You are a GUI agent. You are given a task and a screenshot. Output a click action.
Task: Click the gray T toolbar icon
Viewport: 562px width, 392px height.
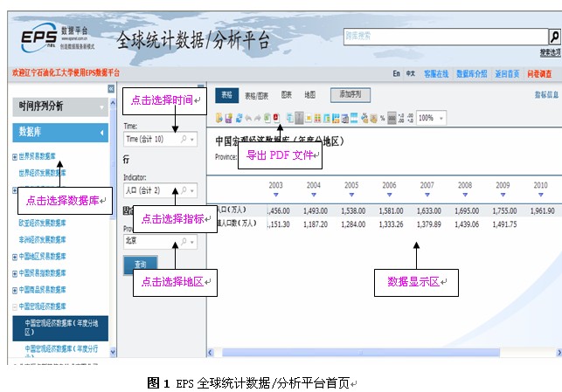point(299,118)
